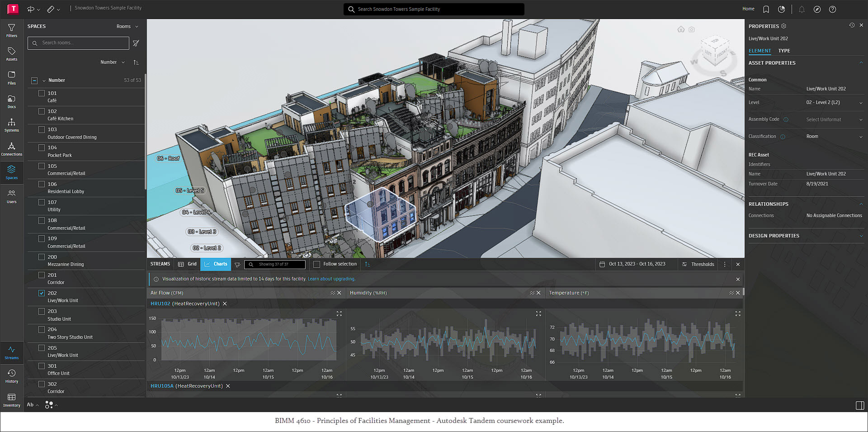Viewport: 868px width, 432px height.
Task: Open streams more options menu
Action: coord(725,264)
